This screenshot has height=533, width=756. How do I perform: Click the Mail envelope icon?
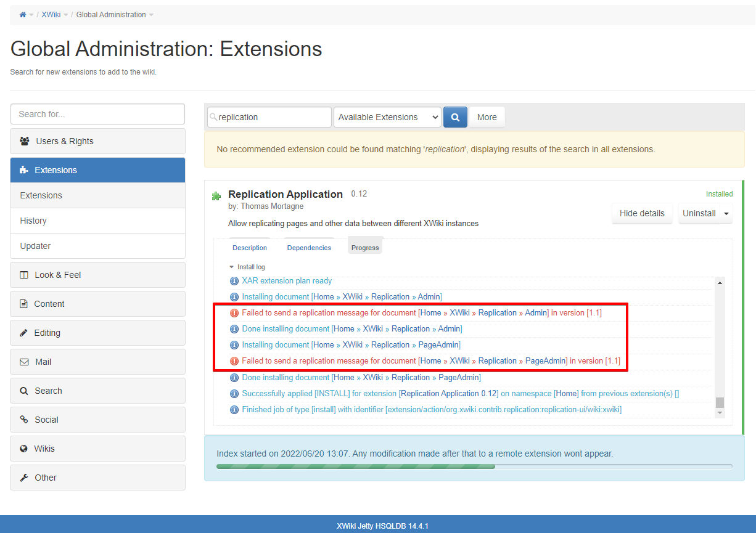coord(24,362)
